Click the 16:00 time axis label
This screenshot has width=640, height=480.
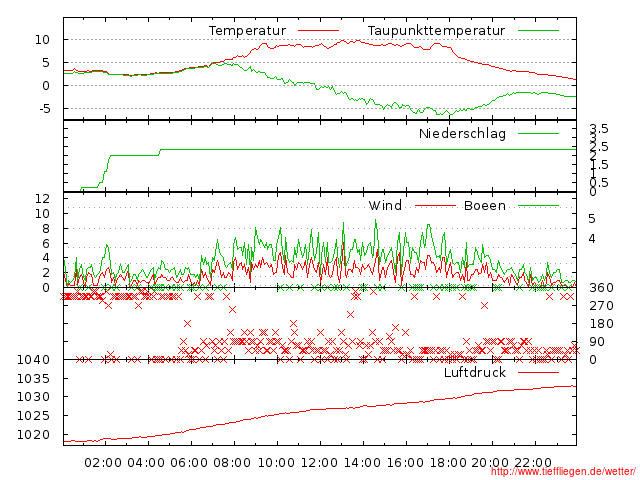tap(405, 463)
